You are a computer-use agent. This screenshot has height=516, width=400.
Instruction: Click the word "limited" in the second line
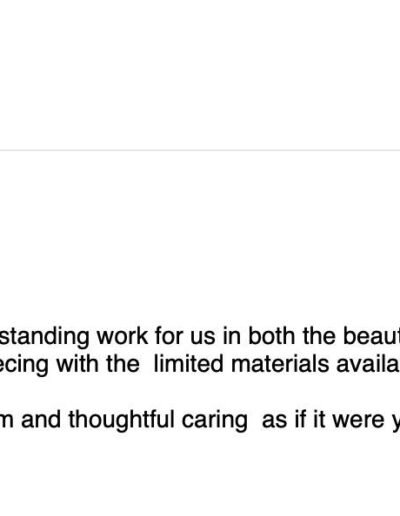pos(188,363)
